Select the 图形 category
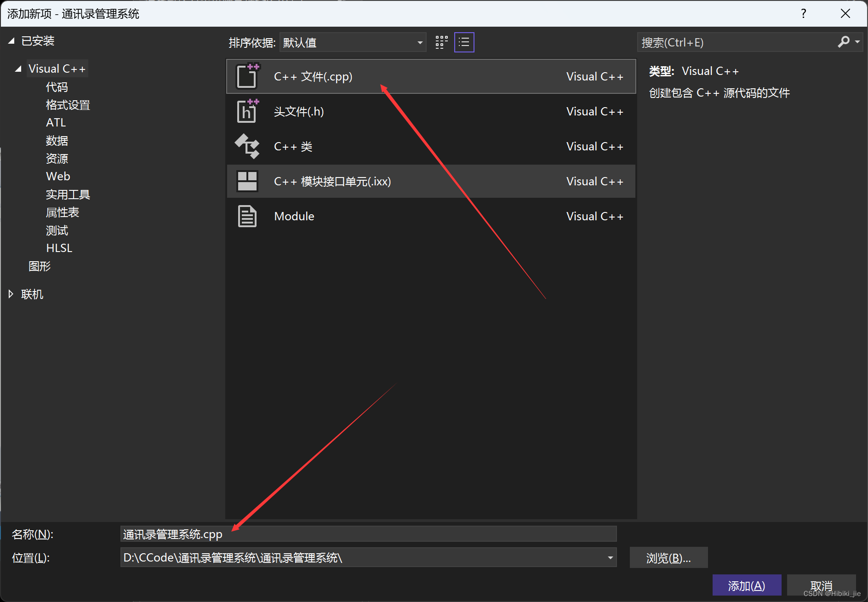Image resolution: width=868 pixels, height=602 pixels. point(40,266)
